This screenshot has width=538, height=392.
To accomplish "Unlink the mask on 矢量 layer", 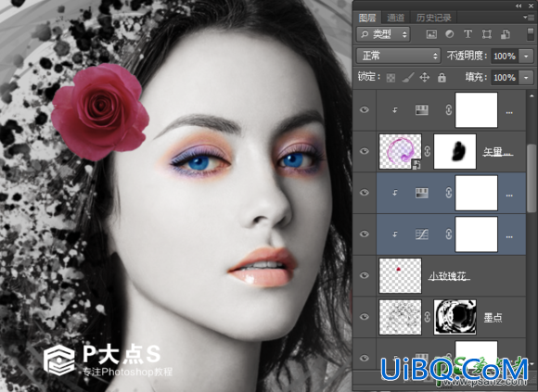I will pos(428,151).
